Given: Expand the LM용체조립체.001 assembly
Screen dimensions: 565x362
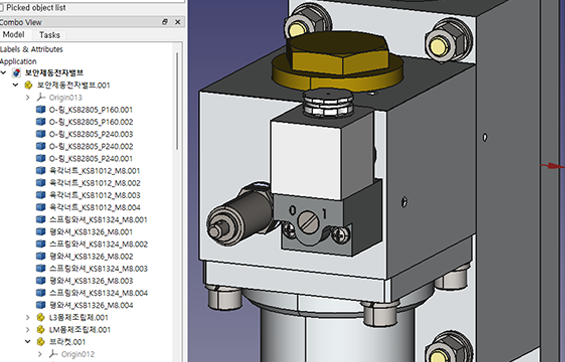Looking at the screenshot, I should point(28,330).
